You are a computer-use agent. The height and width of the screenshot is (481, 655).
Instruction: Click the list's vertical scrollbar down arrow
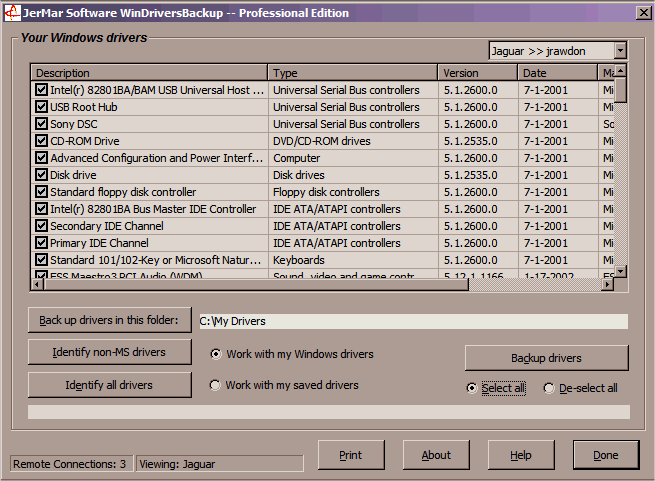[x=621, y=271]
